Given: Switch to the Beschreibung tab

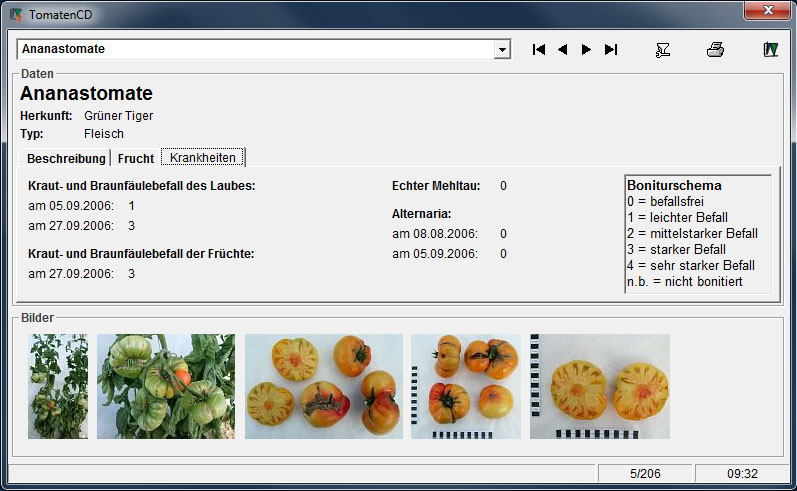Looking at the screenshot, I should tap(66, 158).
